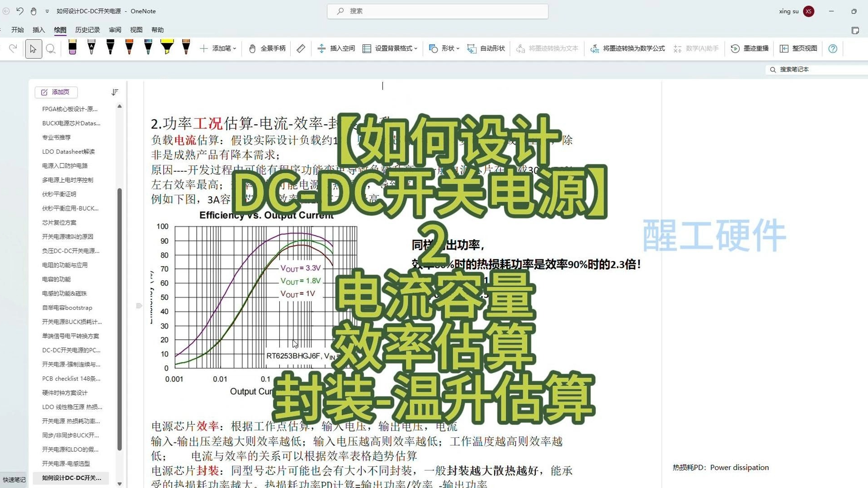Open page 开关电源-电感选型
This screenshot has height=488, width=868.
66,464
